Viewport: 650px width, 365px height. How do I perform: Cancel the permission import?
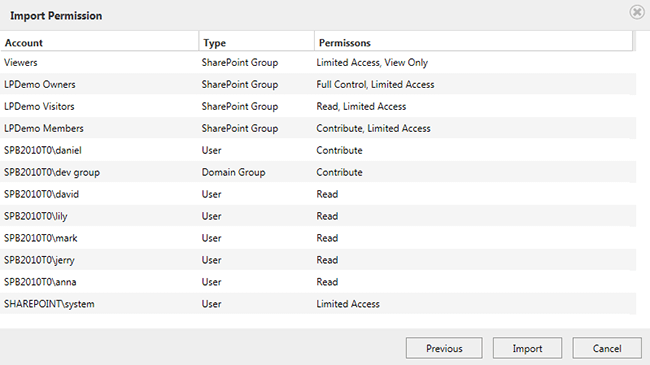click(x=607, y=348)
